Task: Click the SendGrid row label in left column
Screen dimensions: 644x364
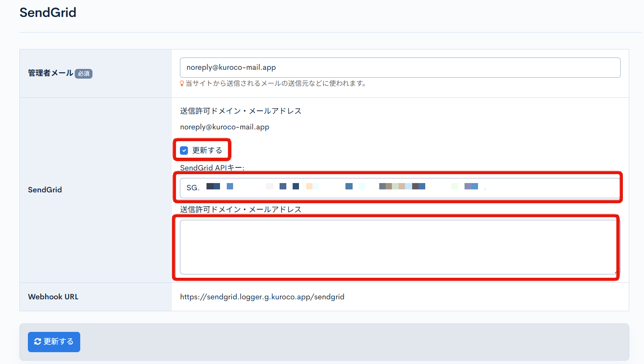Action: click(x=45, y=189)
